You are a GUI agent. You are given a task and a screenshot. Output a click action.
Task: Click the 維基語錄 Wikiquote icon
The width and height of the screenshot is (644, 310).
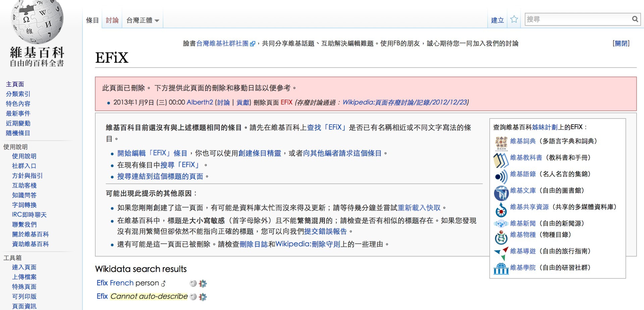(501, 176)
